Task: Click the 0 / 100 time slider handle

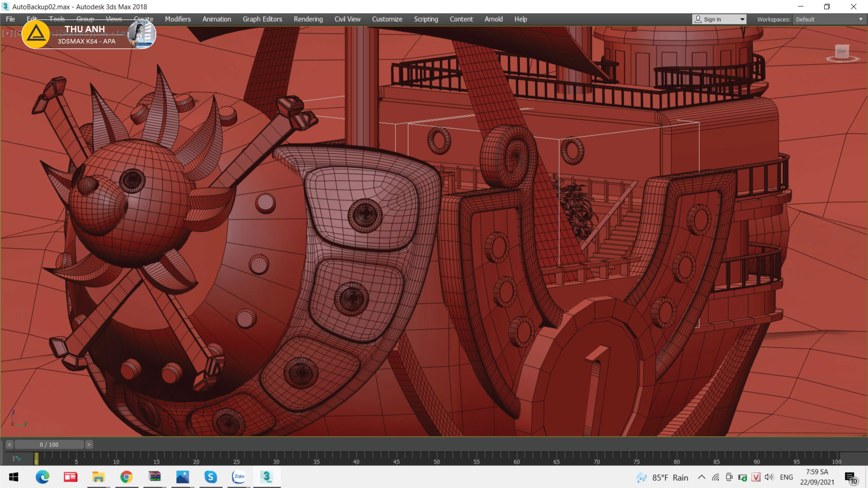Action: [x=49, y=445]
